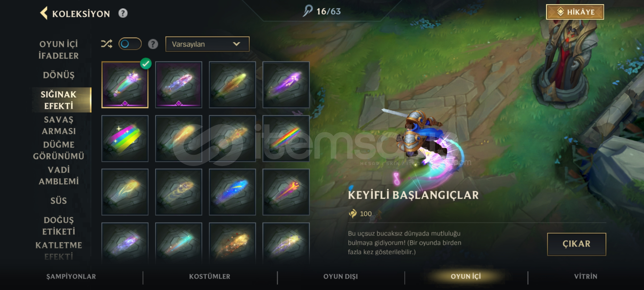This screenshot has width=644, height=290.
Task: Open the Şampiyonlar tab
Action: pyautogui.click(x=71, y=277)
